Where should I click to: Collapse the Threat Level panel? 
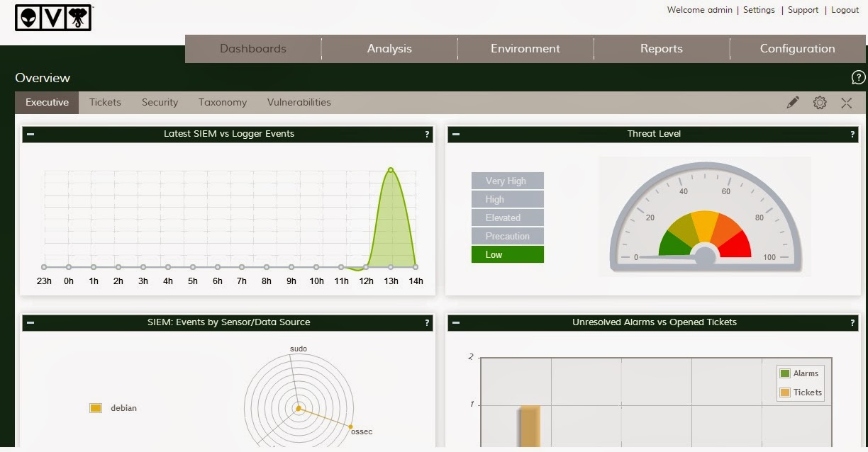[455, 134]
